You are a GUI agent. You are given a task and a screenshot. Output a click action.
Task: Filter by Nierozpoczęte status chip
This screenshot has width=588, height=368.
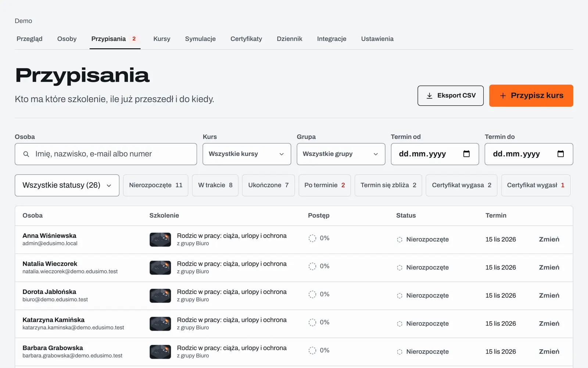tap(155, 185)
